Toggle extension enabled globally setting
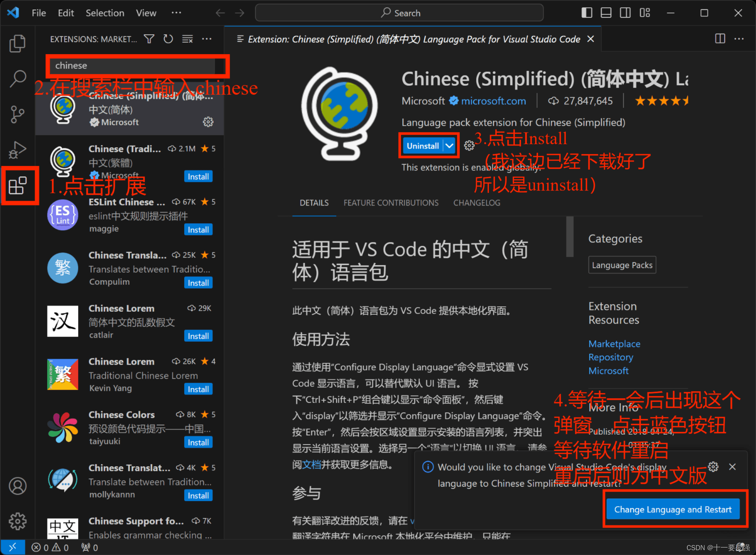 [x=469, y=145]
